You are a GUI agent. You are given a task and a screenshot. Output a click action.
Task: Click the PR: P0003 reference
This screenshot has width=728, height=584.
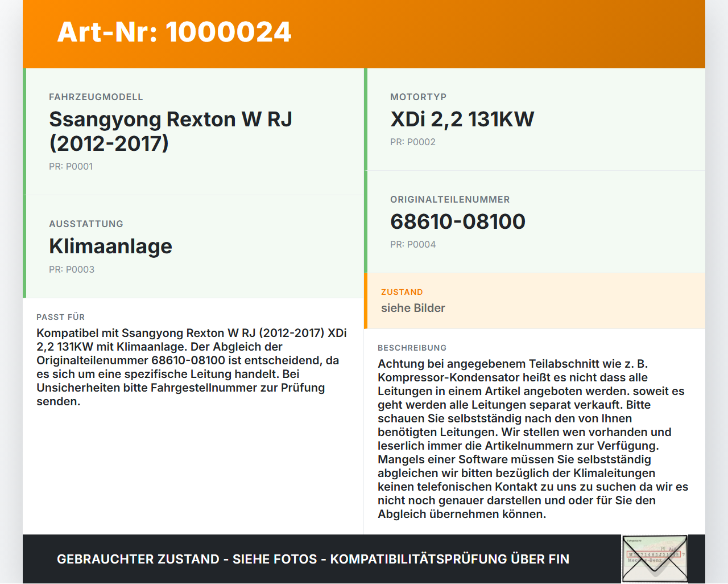point(72,270)
